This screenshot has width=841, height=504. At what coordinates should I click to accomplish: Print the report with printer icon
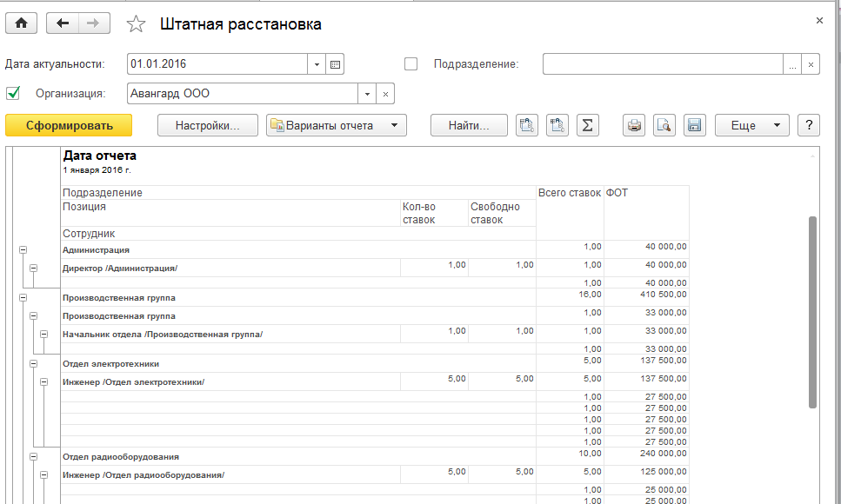[x=634, y=125]
